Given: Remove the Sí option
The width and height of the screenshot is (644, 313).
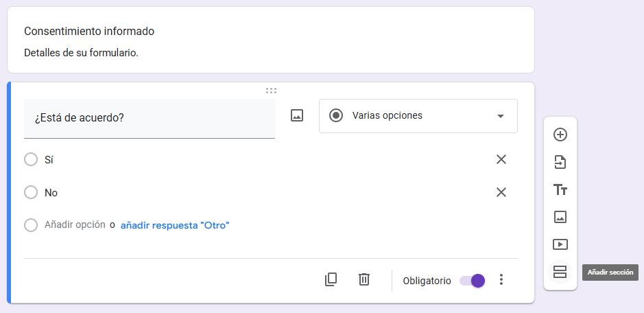Looking at the screenshot, I should click(x=501, y=159).
